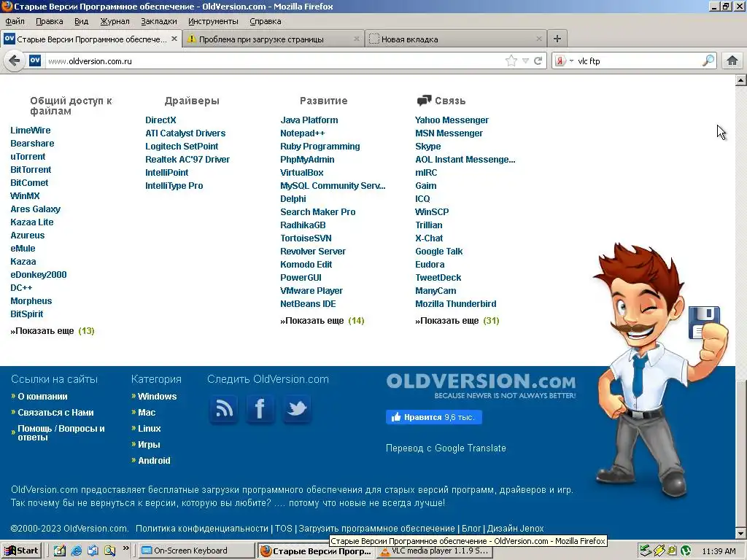Open 'О компании' footer link
Viewport: 747px width, 560px height.
42,396
